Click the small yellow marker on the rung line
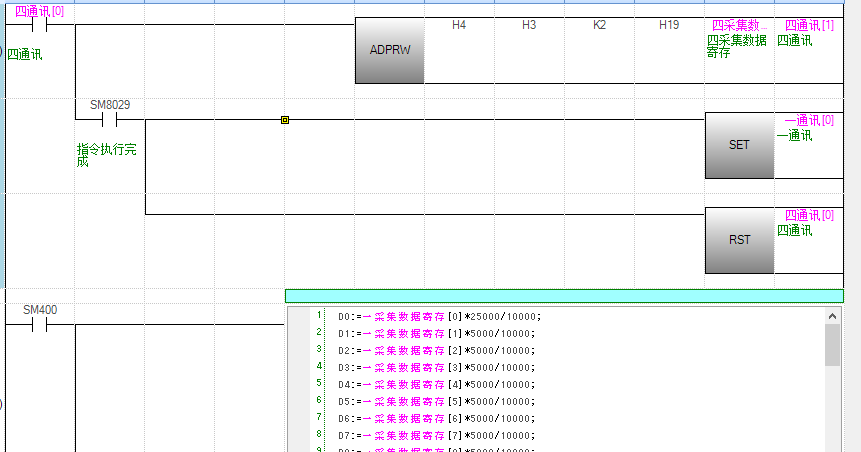Screen dimensions: 861x452 tap(285, 120)
